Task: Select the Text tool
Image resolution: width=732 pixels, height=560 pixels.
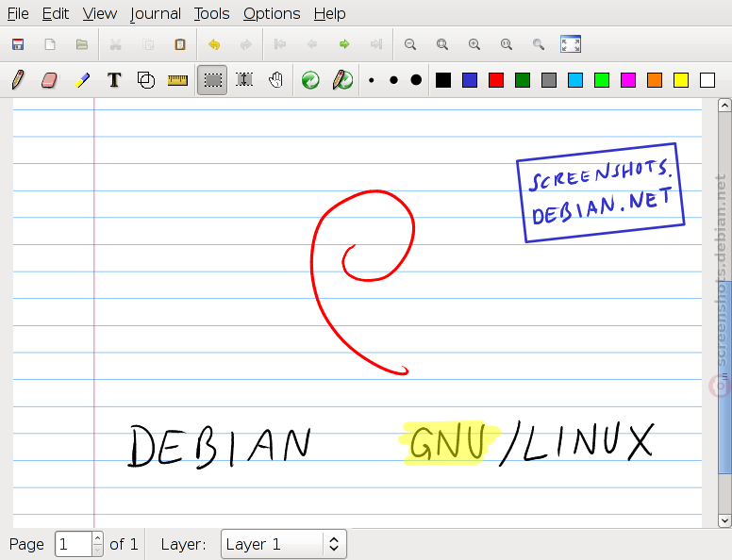Action: point(114,80)
